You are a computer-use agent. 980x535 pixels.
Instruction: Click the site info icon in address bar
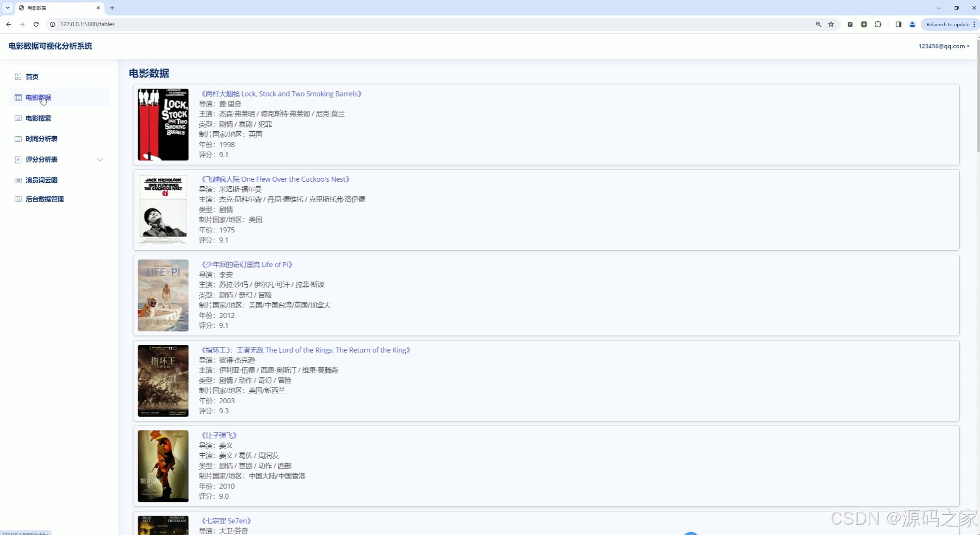pyautogui.click(x=52, y=24)
